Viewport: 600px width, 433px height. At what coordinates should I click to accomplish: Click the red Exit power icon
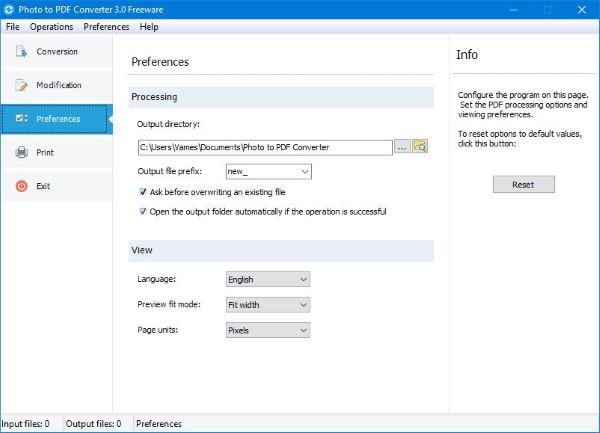click(21, 186)
